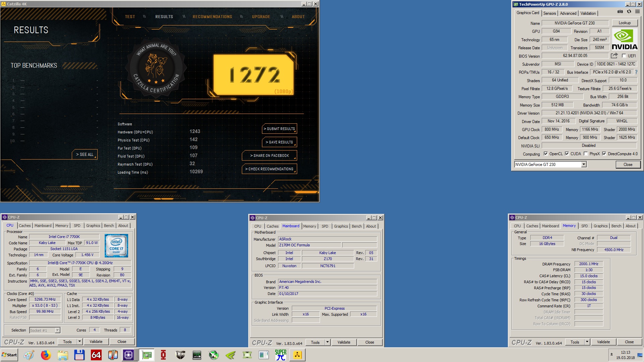Image resolution: width=644 pixels, height=362 pixels.
Task: Switch to CPU-Z via its taskbar icon
Action: [128, 355]
